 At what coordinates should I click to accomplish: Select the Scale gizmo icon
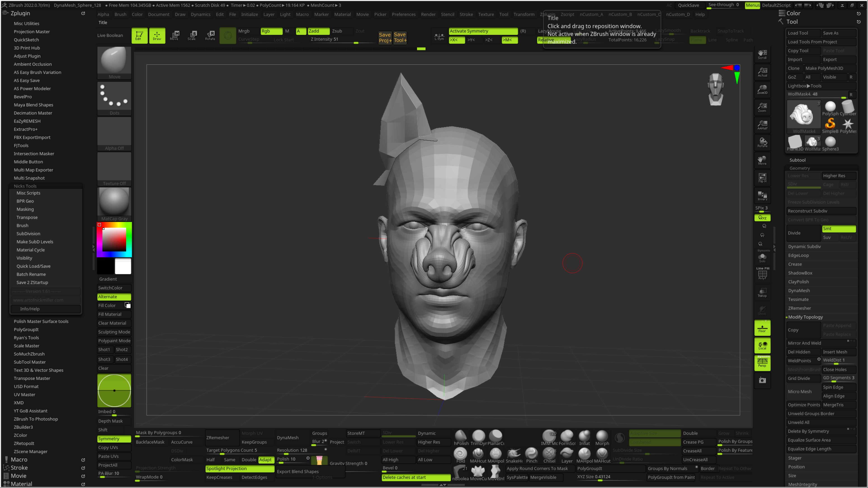click(x=192, y=35)
